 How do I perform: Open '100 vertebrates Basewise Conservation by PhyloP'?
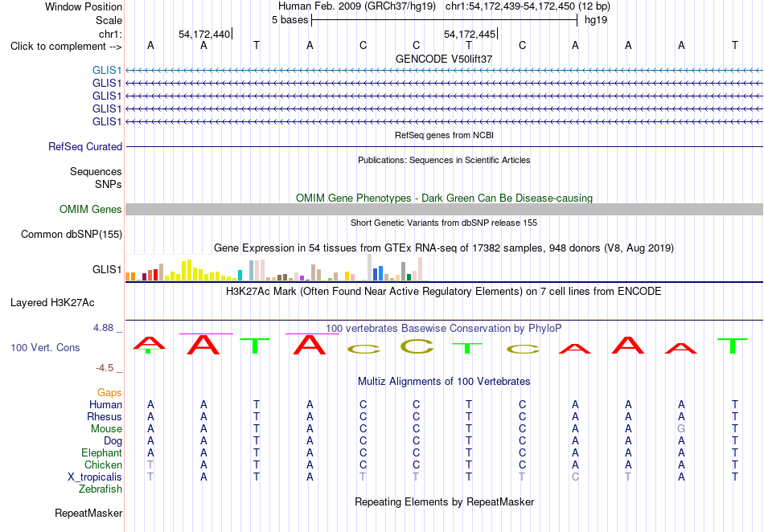(444, 329)
